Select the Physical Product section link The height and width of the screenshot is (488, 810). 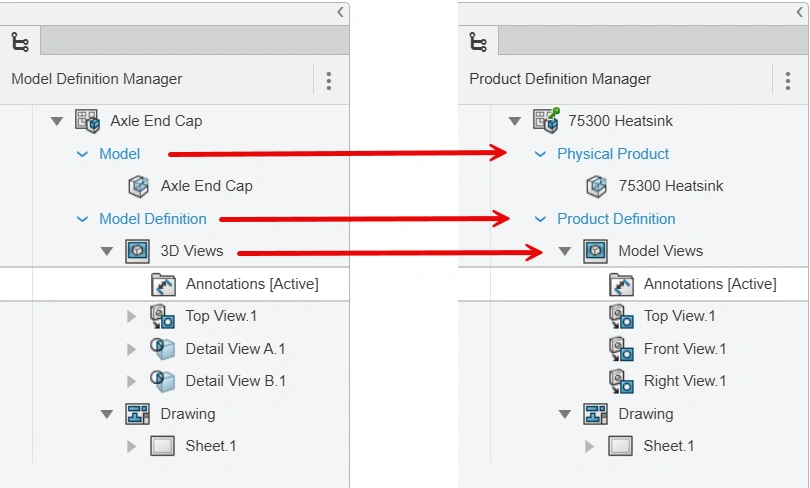point(613,154)
